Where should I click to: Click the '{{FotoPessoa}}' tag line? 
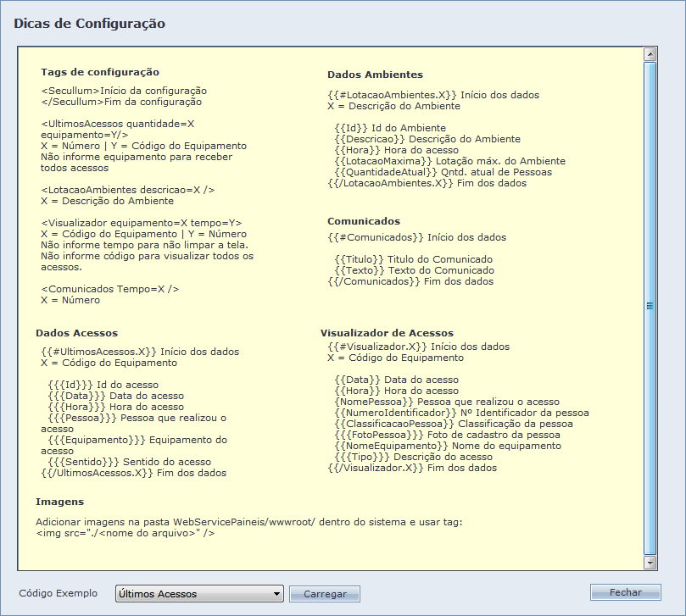[447, 435]
